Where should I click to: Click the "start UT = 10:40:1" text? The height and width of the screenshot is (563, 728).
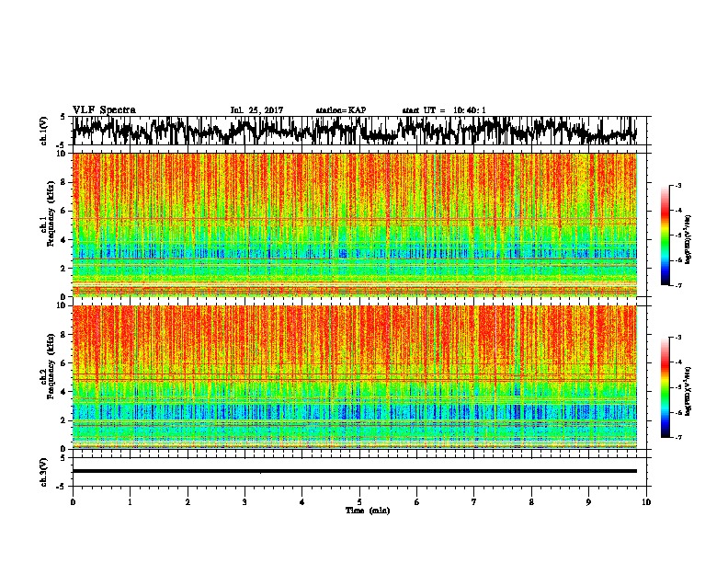pos(444,110)
